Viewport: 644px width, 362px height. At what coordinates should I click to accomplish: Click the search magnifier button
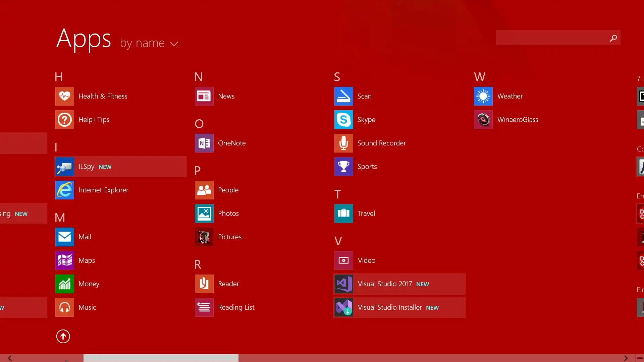point(613,38)
